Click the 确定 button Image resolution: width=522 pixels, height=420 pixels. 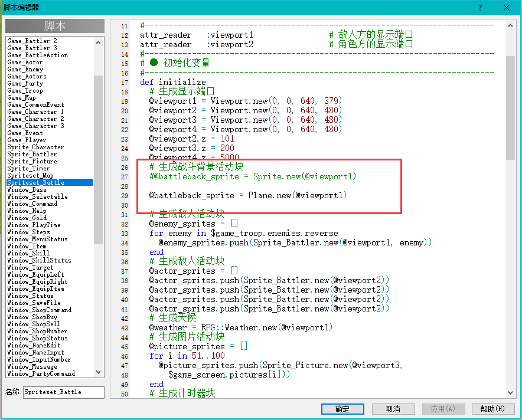click(x=342, y=409)
